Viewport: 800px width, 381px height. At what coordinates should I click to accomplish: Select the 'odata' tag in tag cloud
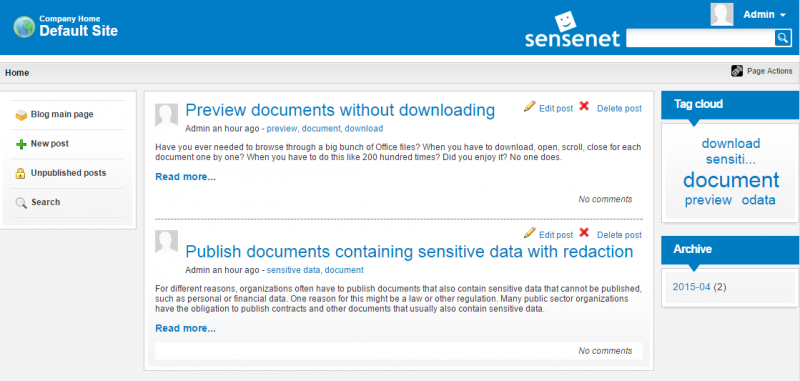[x=759, y=200]
